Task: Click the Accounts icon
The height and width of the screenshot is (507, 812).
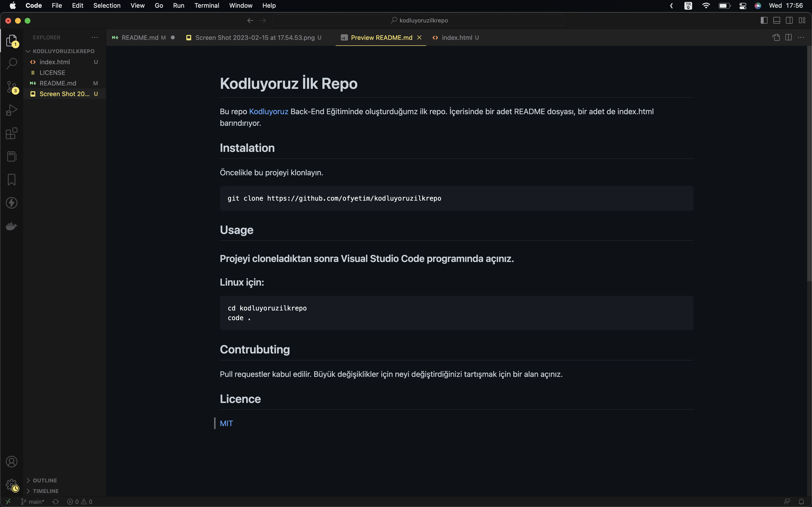Action: coord(12,462)
